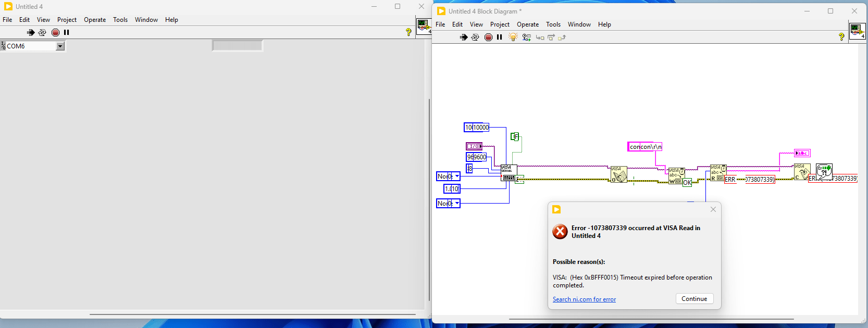Open View menu in the Block Diagram window
The image size is (868, 328).
coord(476,24)
